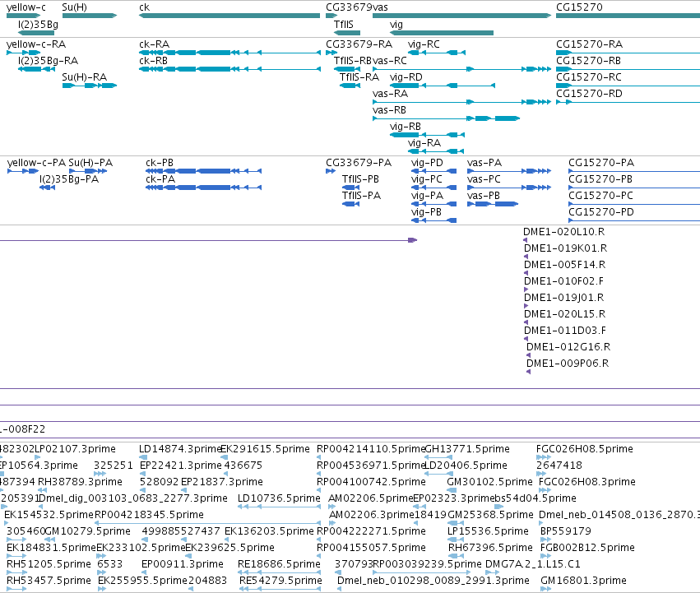Click the CG33679-PA protein glyph
The width and height of the screenshot is (700, 593).
pos(331,171)
